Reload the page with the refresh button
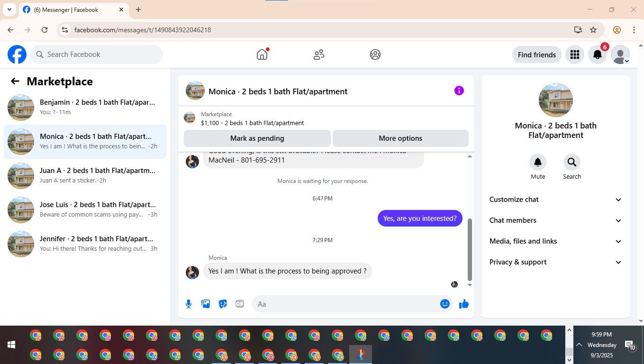644x364 pixels. click(45, 30)
